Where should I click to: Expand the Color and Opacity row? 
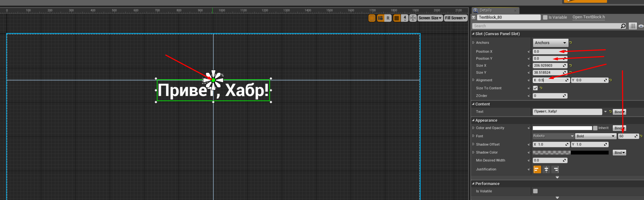[473, 128]
